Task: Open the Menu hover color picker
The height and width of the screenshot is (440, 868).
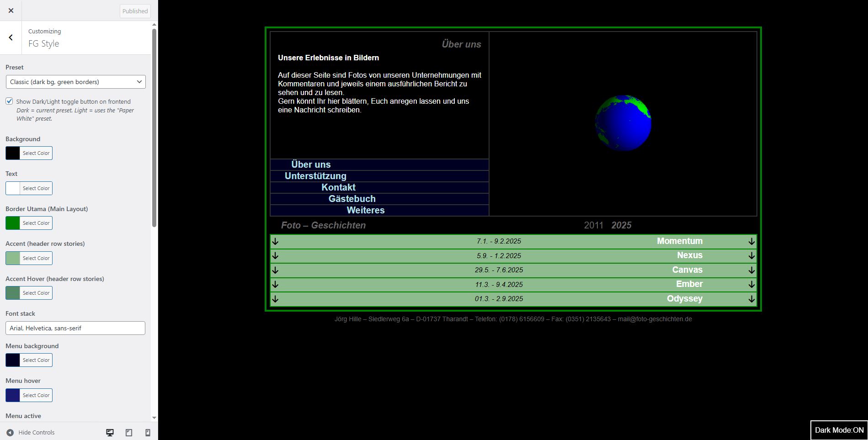Action: pos(13,395)
